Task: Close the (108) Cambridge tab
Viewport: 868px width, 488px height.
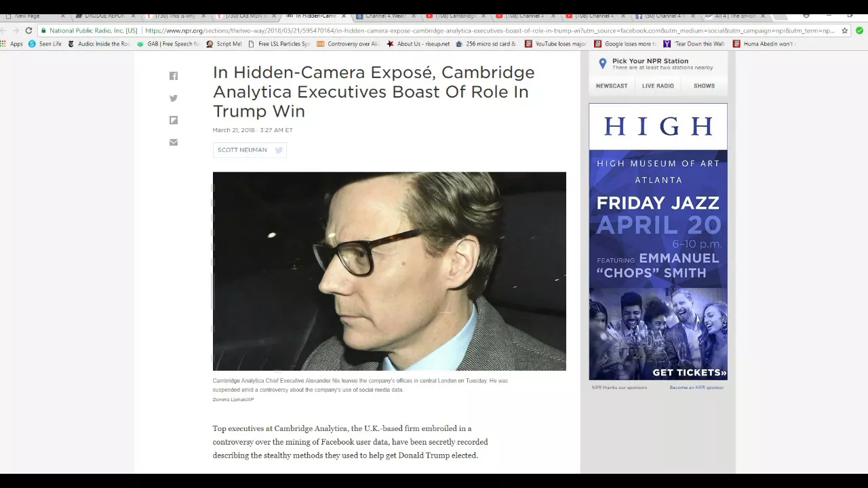Action: pos(483,16)
